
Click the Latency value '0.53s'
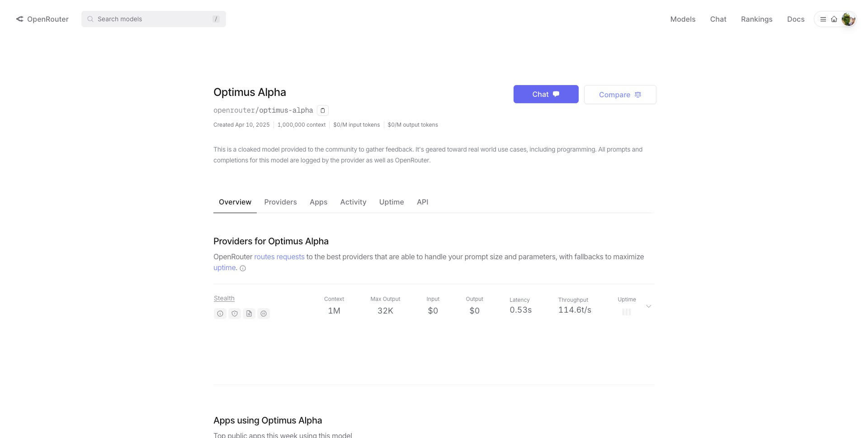pyautogui.click(x=521, y=310)
